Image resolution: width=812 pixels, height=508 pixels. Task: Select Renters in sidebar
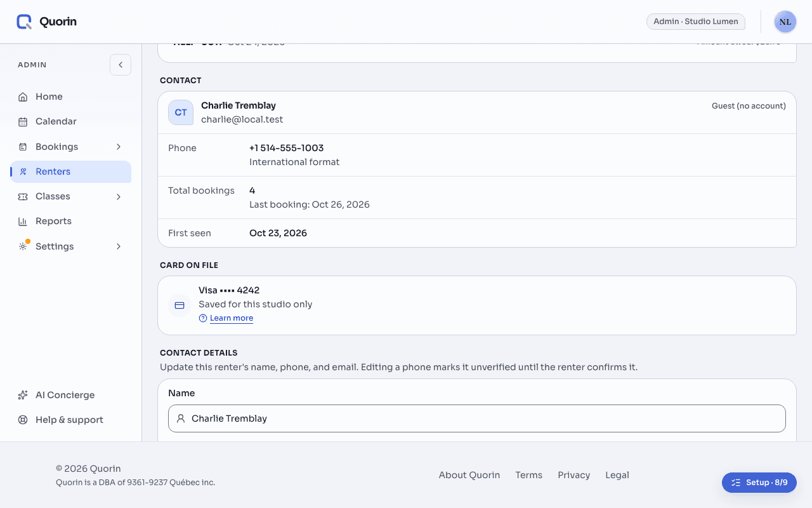click(x=71, y=171)
